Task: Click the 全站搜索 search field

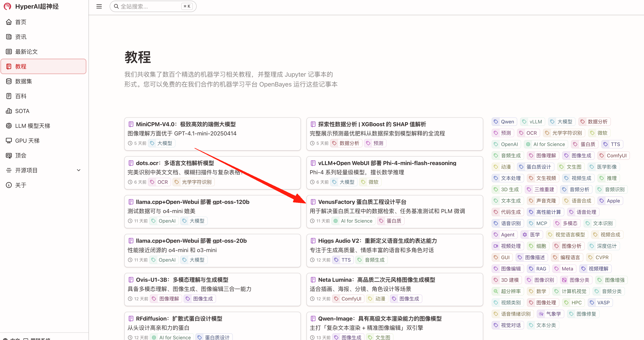Action: tap(150, 7)
